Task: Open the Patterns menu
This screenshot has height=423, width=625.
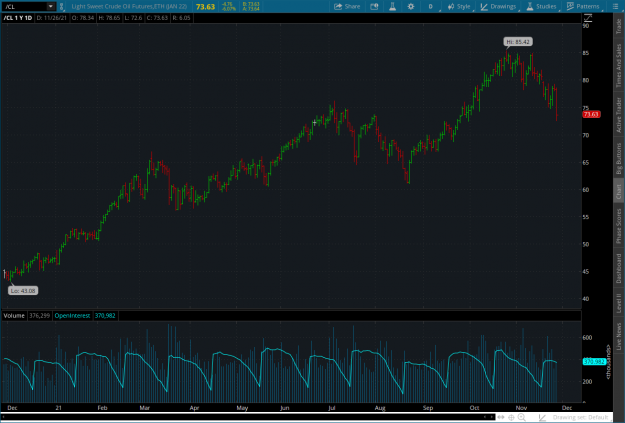Action: (x=583, y=6)
